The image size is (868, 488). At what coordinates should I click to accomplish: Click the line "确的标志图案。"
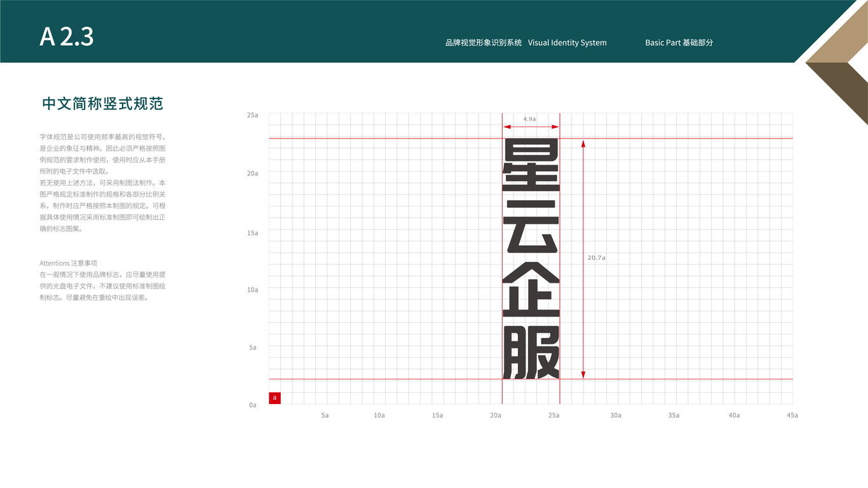coord(62,229)
